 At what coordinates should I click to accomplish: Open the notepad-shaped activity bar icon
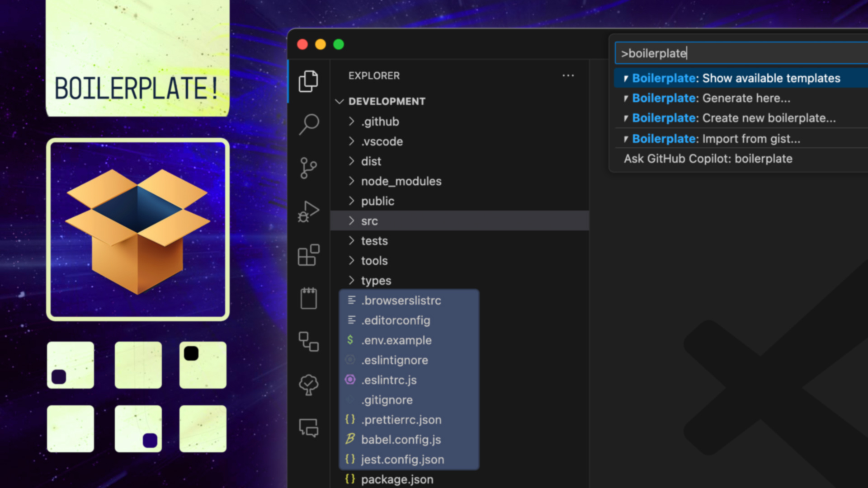point(308,298)
